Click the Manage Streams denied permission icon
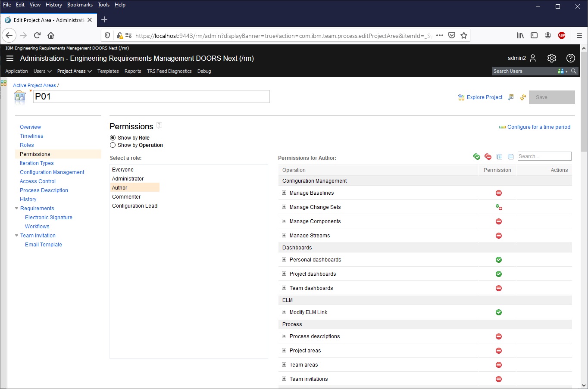The image size is (588, 389). (499, 236)
